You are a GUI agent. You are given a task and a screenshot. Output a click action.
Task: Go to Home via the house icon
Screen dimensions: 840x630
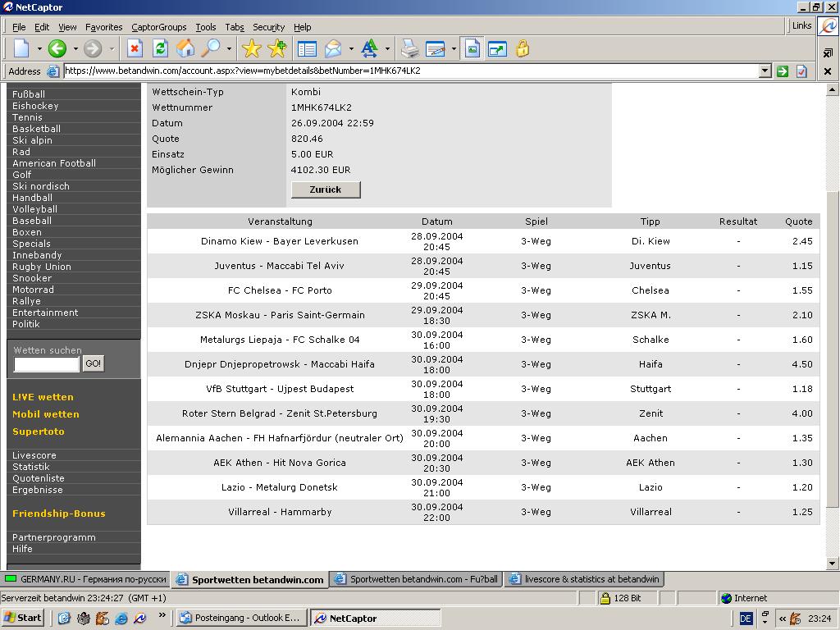click(x=186, y=49)
